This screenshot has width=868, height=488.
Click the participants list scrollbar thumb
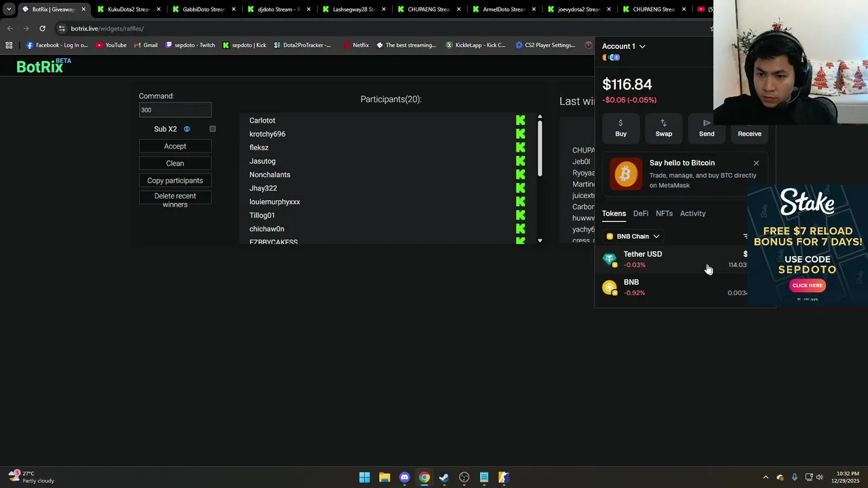click(x=540, y=148)
